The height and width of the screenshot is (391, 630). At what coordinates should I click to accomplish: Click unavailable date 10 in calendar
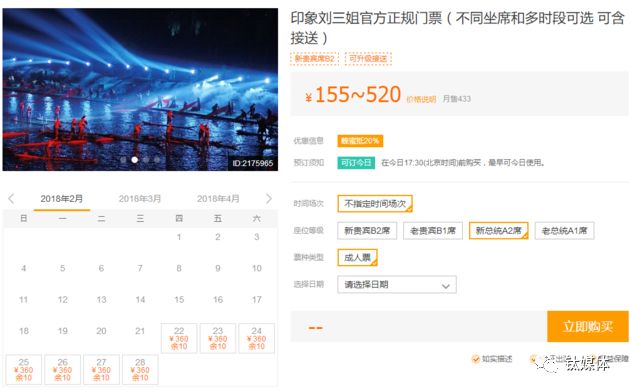click(257, 268)
